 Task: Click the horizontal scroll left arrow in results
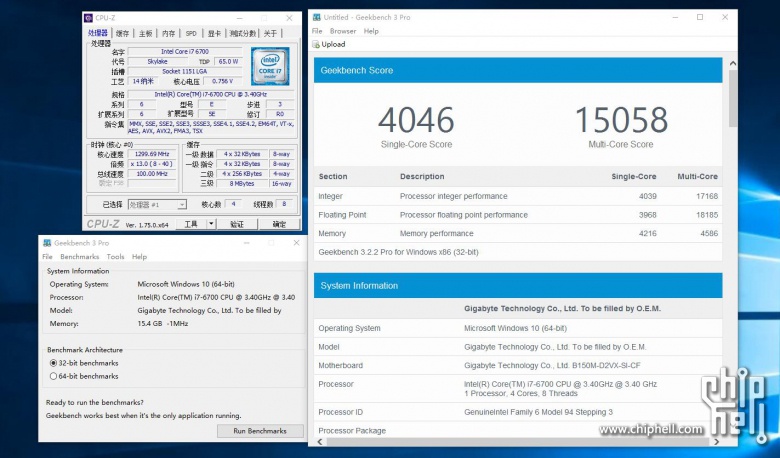320,442
